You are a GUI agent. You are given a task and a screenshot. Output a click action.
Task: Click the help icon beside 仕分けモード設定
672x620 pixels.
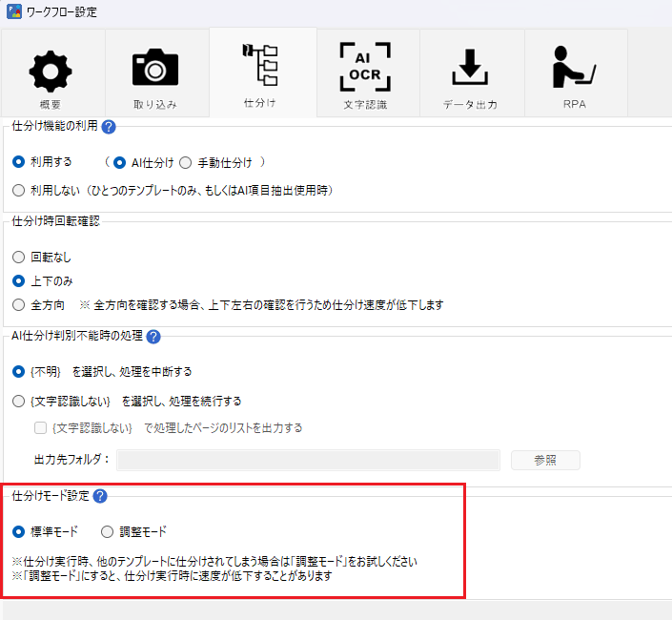[100, 496]
